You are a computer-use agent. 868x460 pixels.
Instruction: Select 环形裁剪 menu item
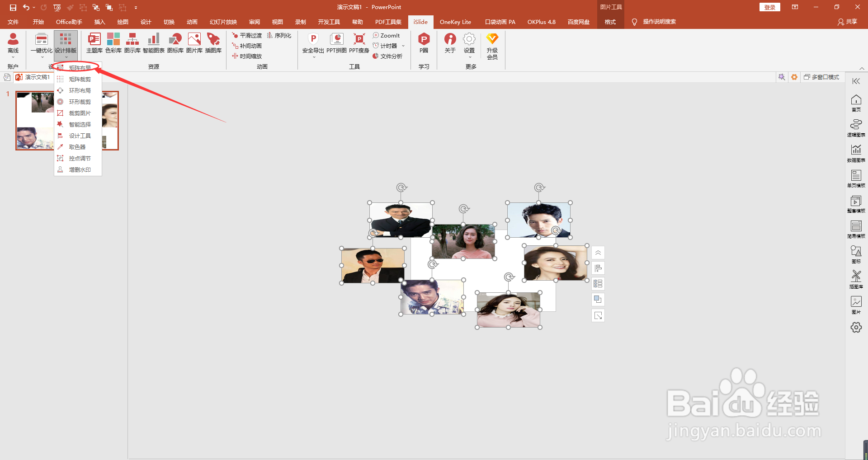(78, 102)
